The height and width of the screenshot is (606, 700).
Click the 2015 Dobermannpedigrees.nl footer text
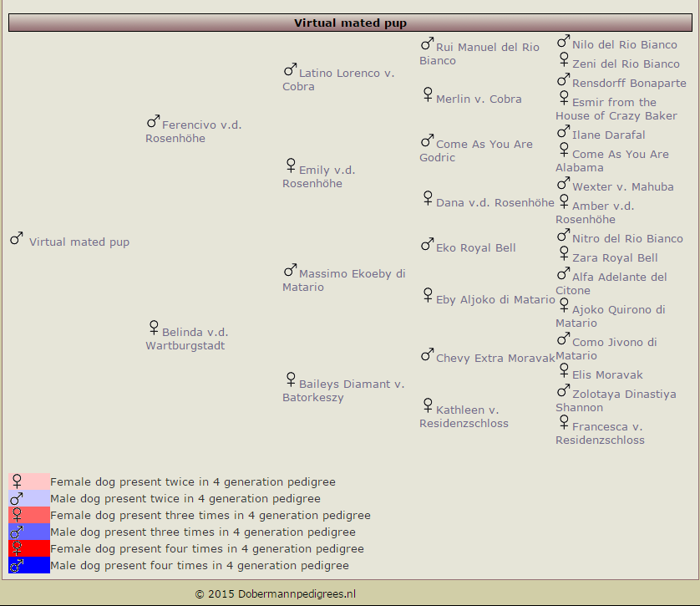click(x=276, y=594)
